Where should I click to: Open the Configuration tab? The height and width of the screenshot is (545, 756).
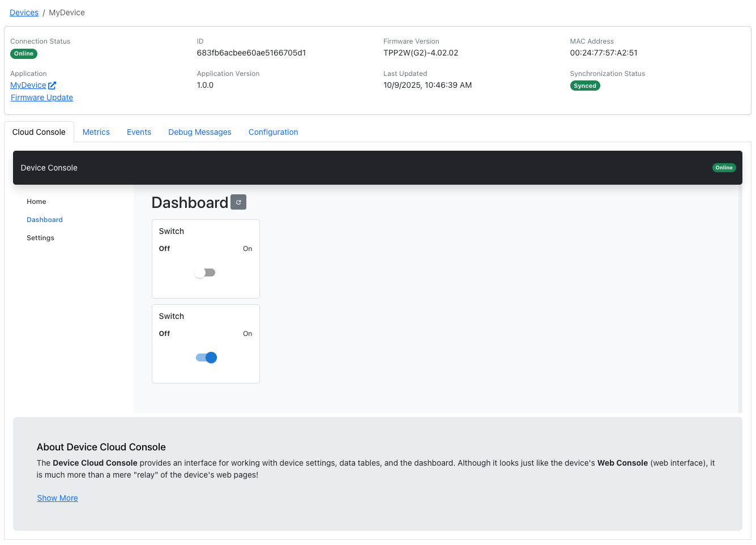[x=273, y=132]
